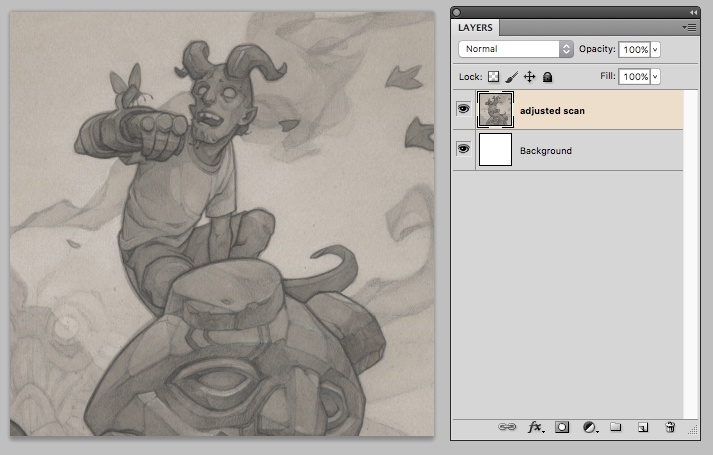Open the layer style fx menu
The image size is (713, 455).
tap(535, 427)
